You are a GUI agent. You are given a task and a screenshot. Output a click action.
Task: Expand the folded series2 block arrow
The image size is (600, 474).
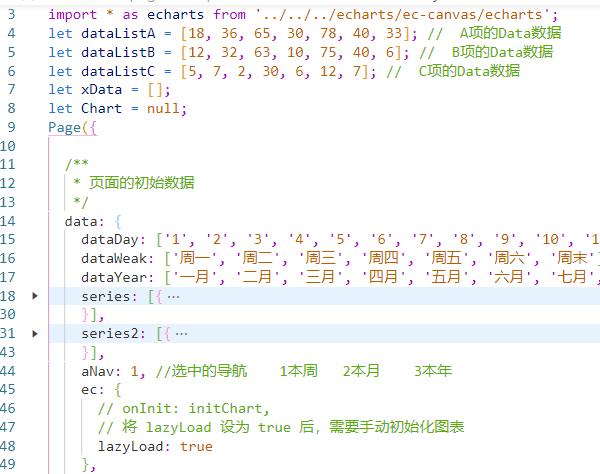click(x=35, y=334)
